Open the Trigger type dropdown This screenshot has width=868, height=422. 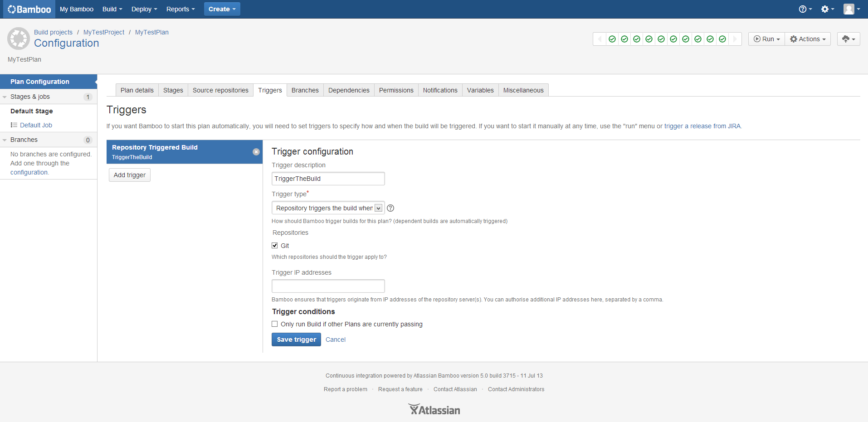pos(328,208)
